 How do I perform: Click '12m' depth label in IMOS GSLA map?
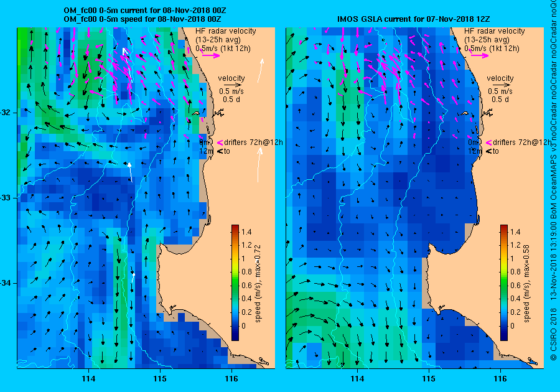tap(475, 151)
